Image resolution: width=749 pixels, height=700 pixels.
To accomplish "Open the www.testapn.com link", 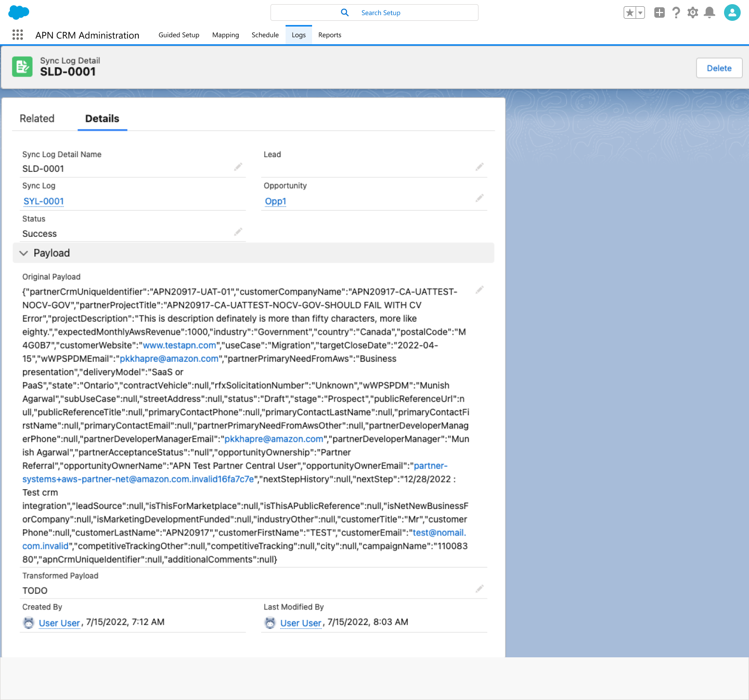I will click(179, 345).
